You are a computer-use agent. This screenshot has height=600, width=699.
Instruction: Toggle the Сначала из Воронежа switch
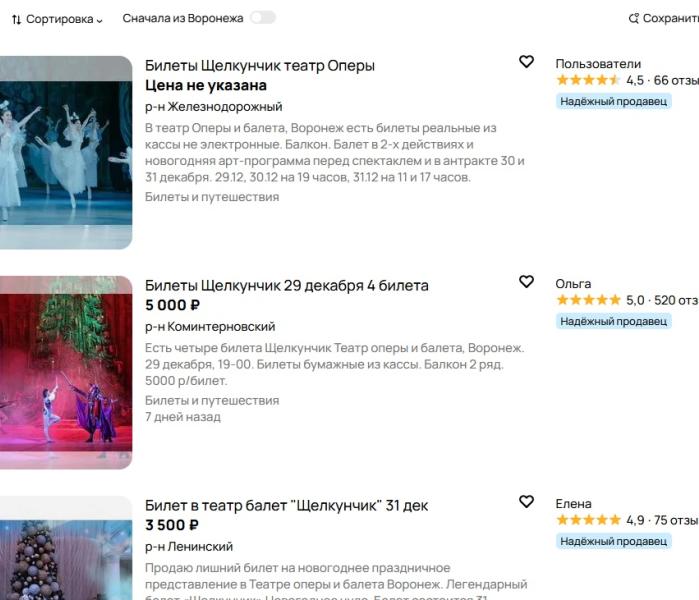tap(263, 18)
